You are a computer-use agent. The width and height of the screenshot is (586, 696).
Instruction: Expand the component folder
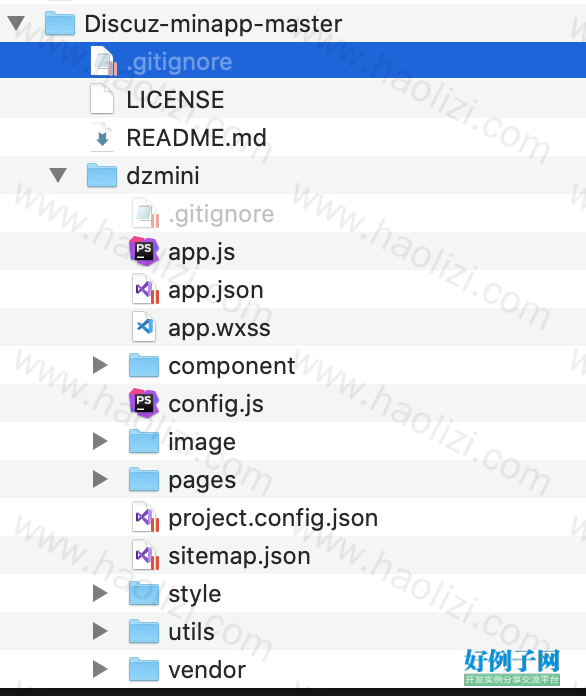tap(100, 365)
